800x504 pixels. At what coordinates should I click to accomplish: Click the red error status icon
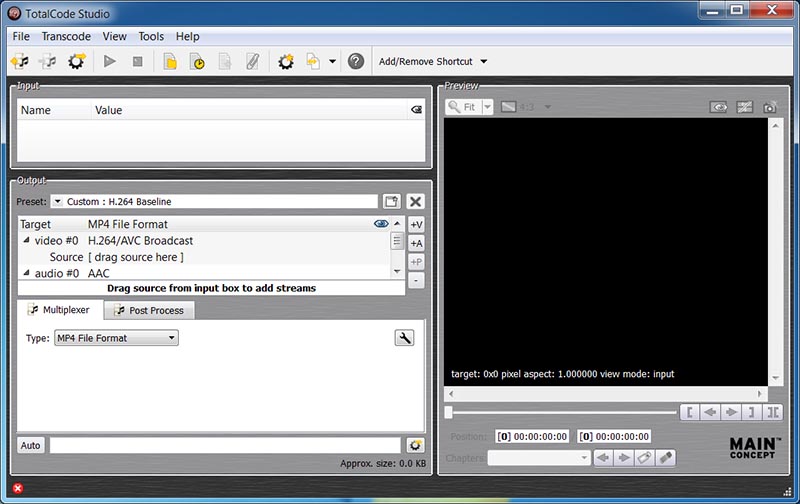click(18, 488)
